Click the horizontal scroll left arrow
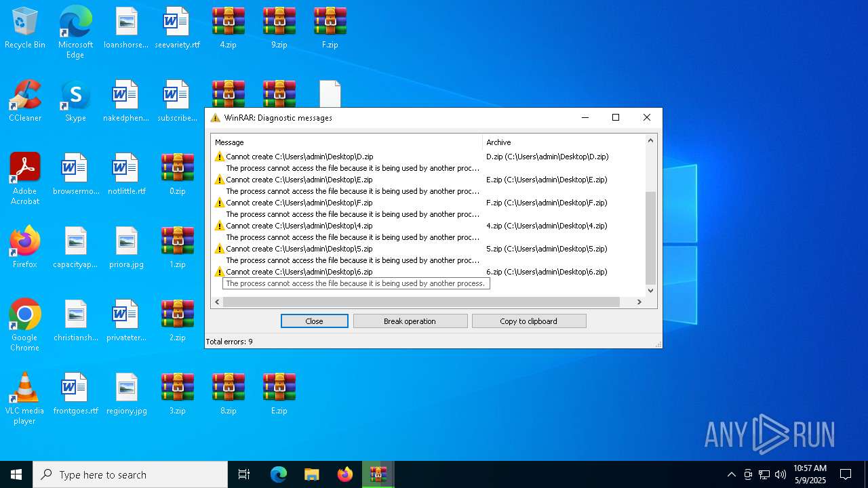 click(x=217, y=302)
